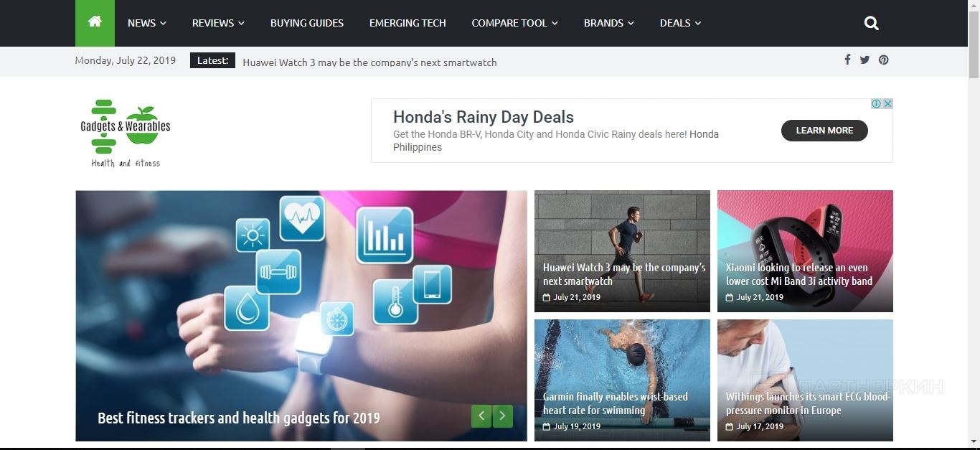Advance to next slide arrow
This screenshot has width=980, height=450.
[x=503, y=416]
